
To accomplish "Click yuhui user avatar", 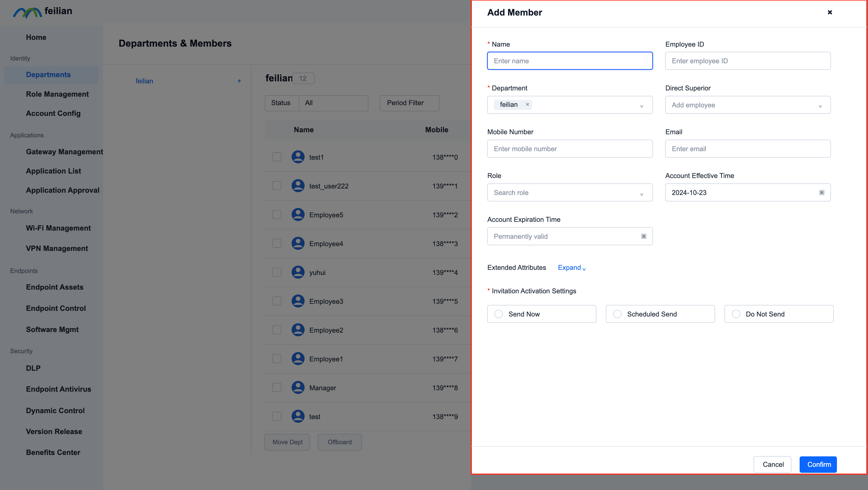I will [298, 272].
